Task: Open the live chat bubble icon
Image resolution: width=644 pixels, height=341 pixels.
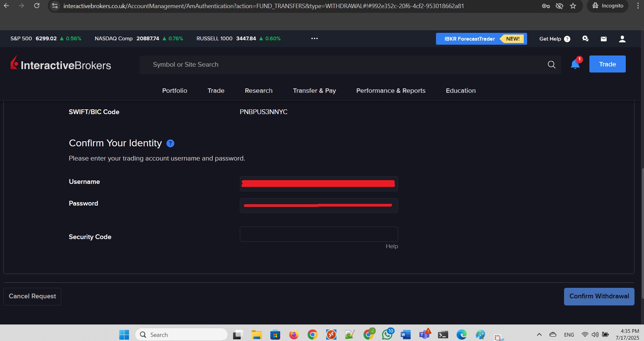Action: point(585,39)
